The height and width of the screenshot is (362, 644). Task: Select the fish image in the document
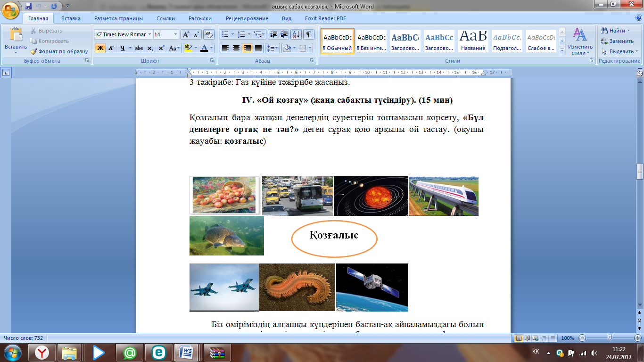227,236
